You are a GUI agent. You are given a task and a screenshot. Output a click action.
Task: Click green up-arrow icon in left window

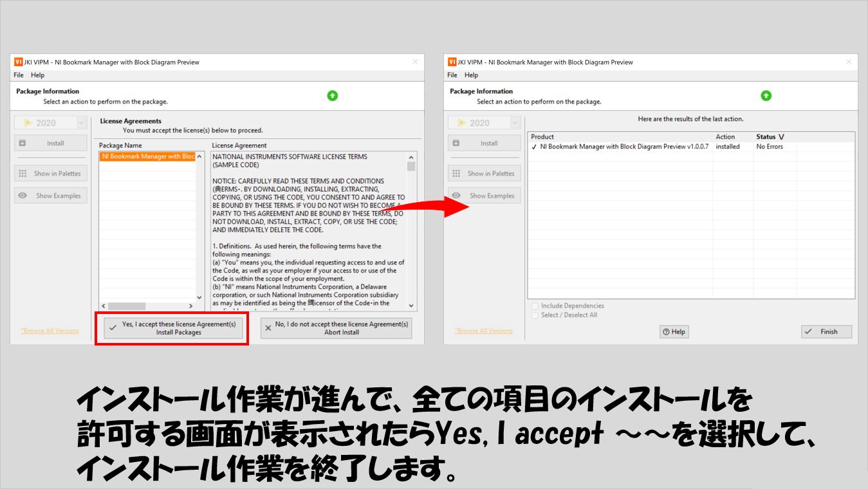point(332,96)
